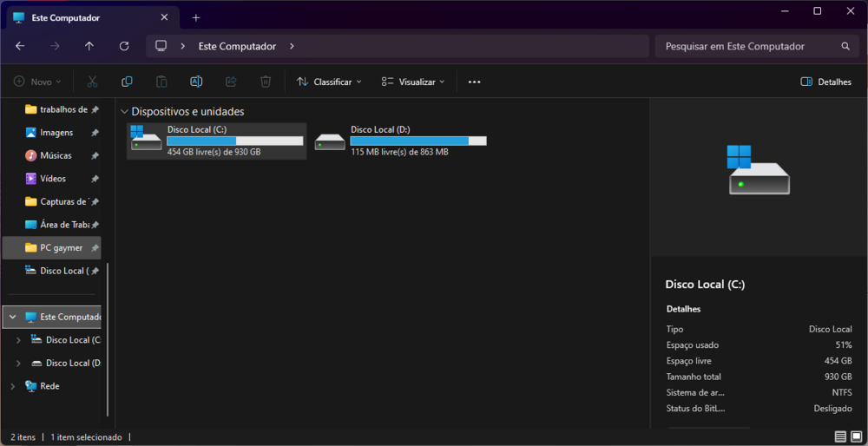Select Disco Local (D:) drive
This screenshot has height=446, width=868.
tap(400, 141)
